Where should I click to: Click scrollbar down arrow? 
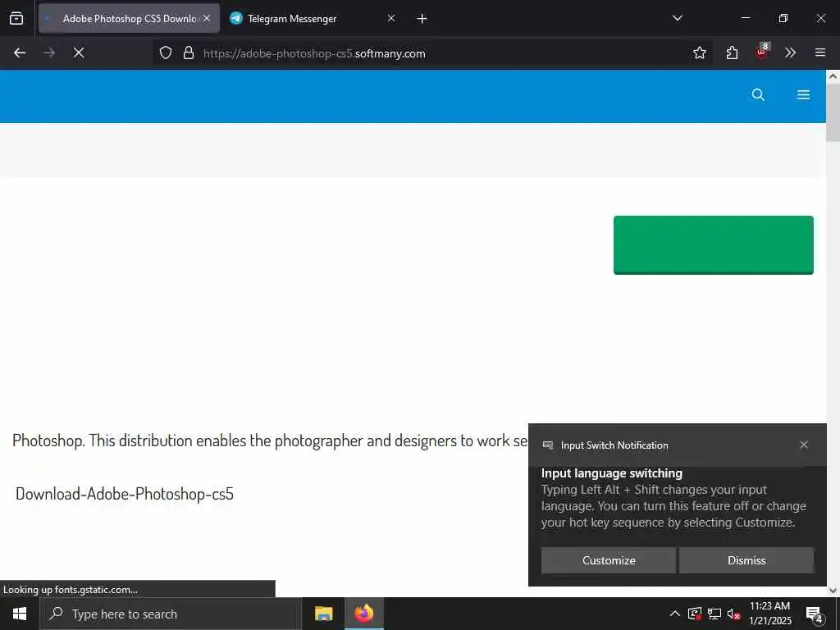833,591
